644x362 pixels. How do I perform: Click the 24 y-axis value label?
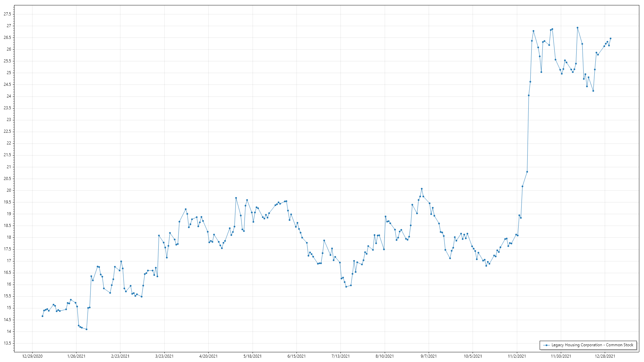[x=9, y=96]
